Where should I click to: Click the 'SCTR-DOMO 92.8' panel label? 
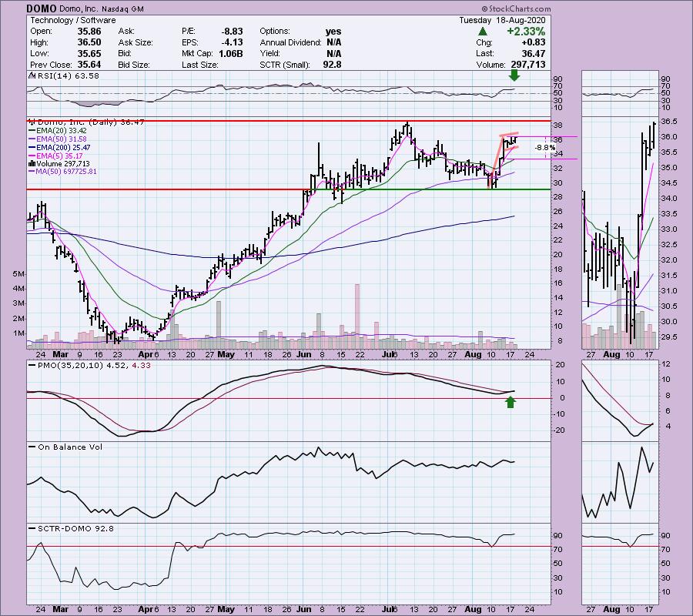[75, 528]
